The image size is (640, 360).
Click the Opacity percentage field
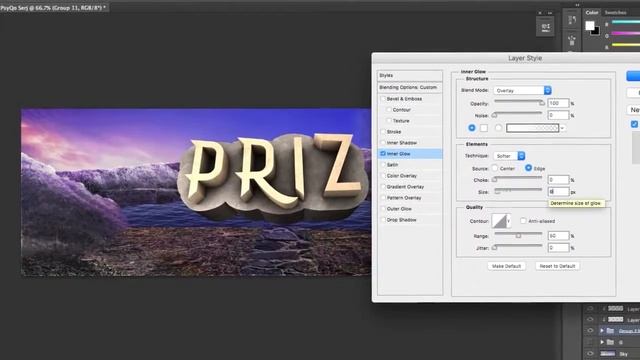[x=558, y=104]
